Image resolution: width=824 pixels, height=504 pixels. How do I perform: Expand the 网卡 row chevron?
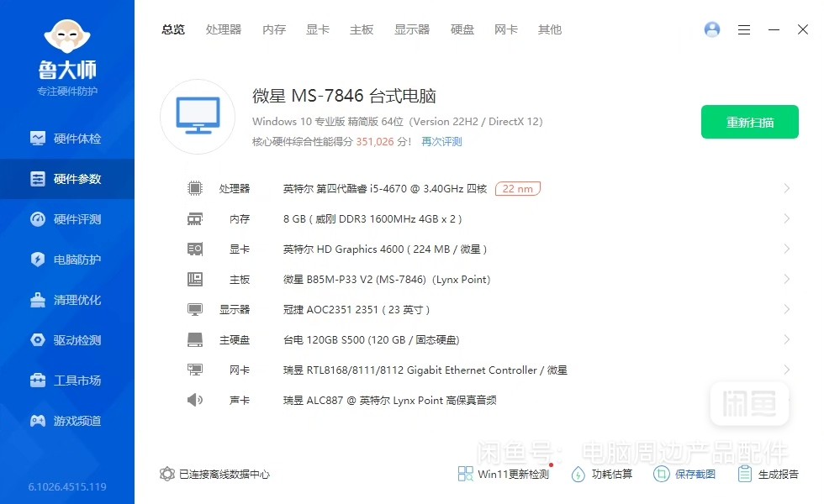click(787, 370)
